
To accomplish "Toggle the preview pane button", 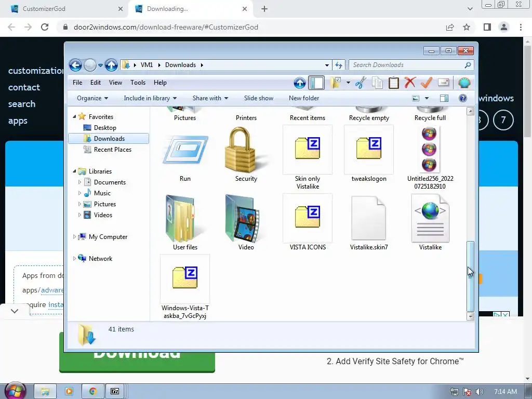I will tap(444, 98).
